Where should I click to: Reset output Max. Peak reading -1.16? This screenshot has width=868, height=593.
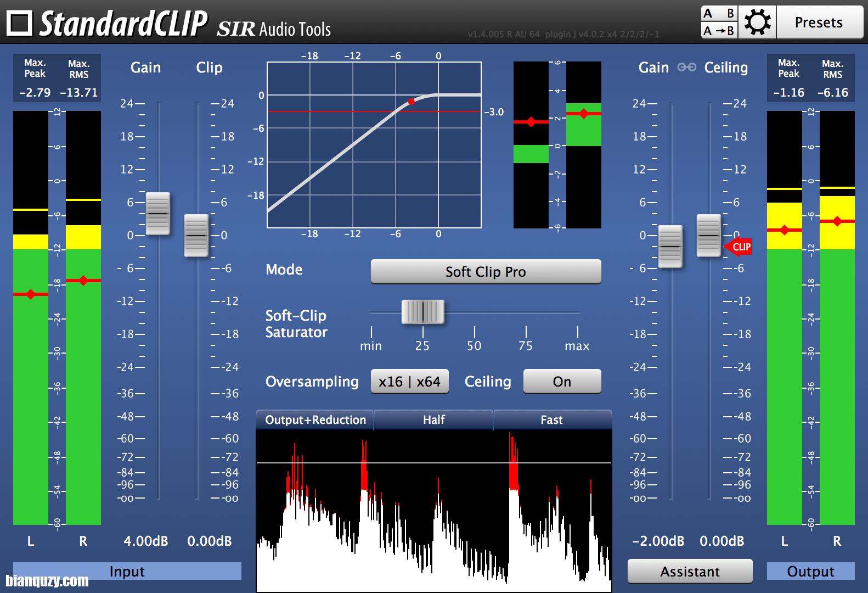pyautogui.click(x=789, y=93)
